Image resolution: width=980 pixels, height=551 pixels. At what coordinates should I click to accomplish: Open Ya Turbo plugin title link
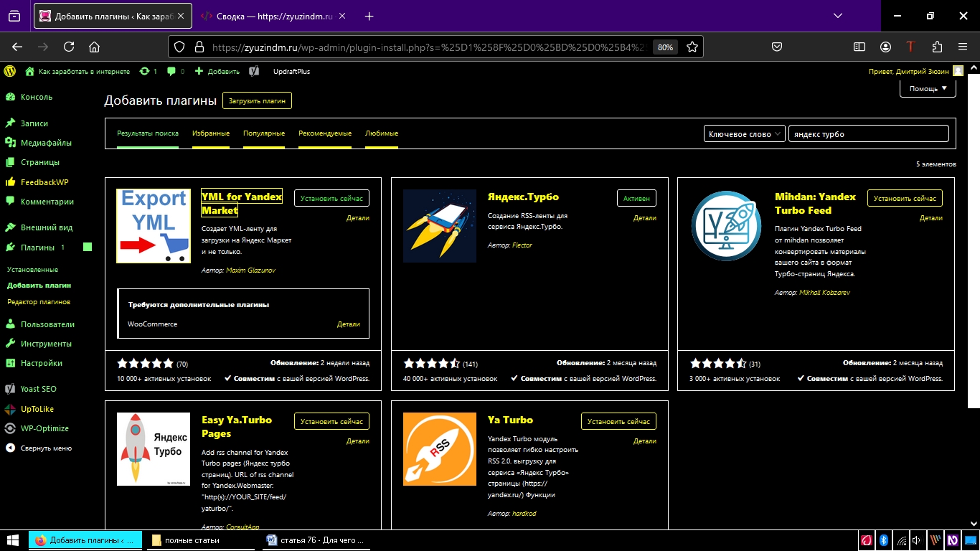pyautogui.click(x=510, y=420)
